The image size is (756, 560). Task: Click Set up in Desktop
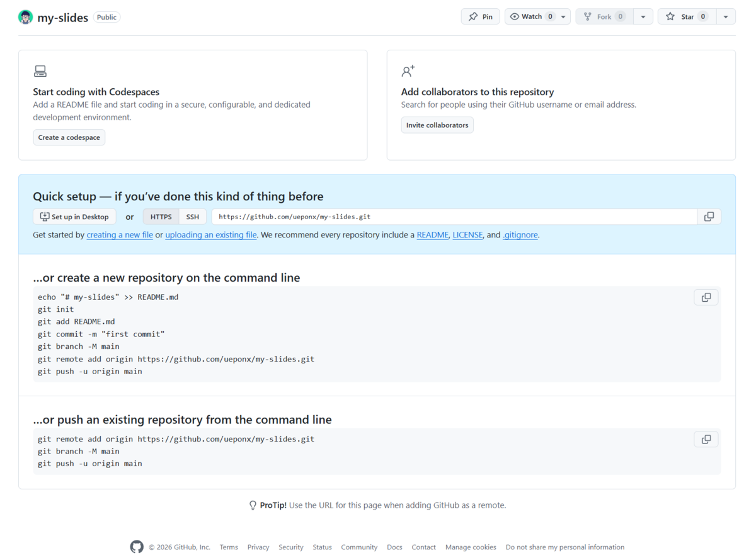click(74, 217)
